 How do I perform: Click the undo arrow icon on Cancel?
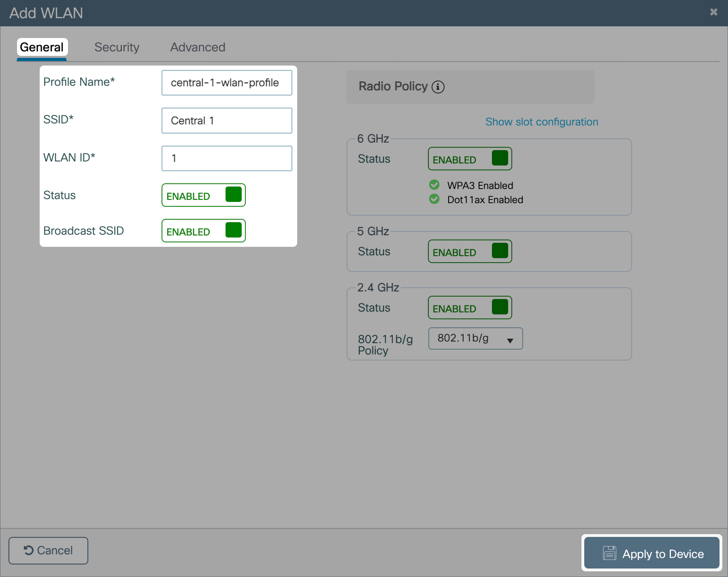tap(28, 550)
